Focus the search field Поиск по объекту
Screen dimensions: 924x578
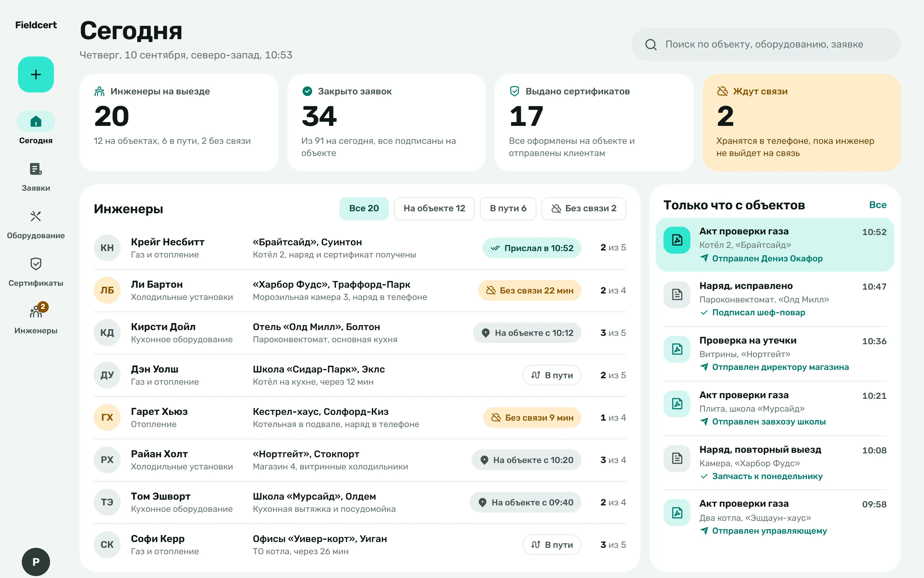766,44
